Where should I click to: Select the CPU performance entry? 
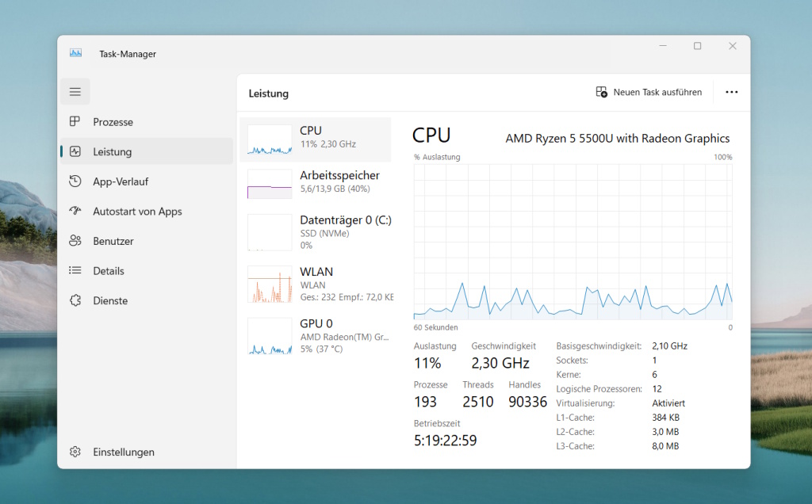[316, 139]
